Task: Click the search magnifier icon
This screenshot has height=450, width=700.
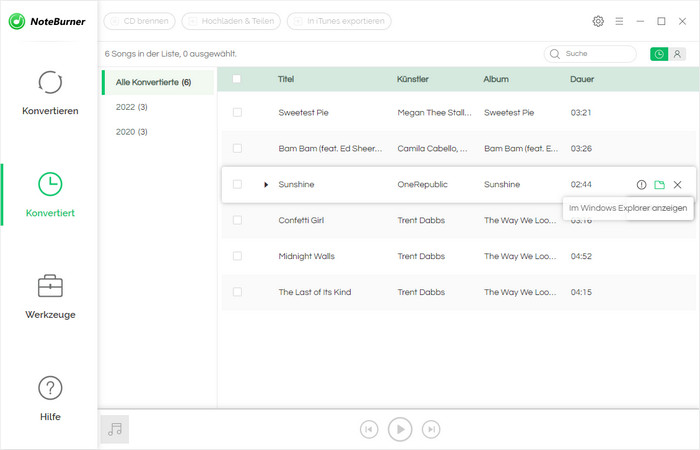Action: (555, 54)
